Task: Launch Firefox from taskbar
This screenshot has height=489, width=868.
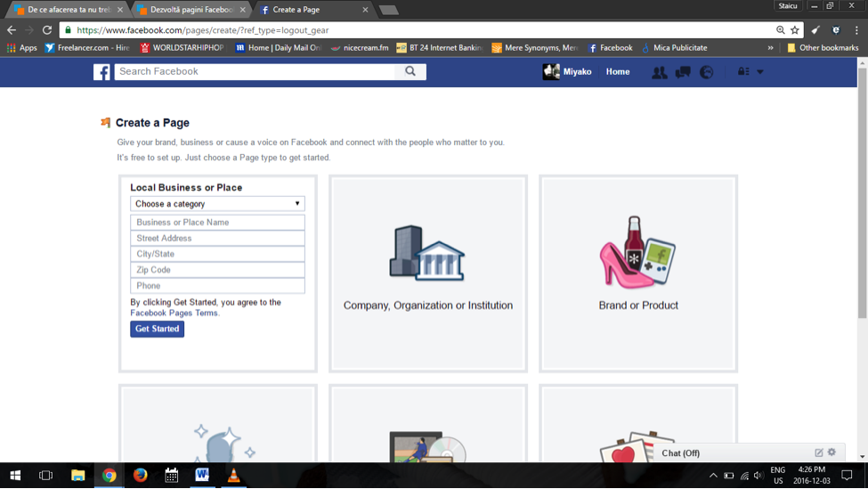Action: 140,475
